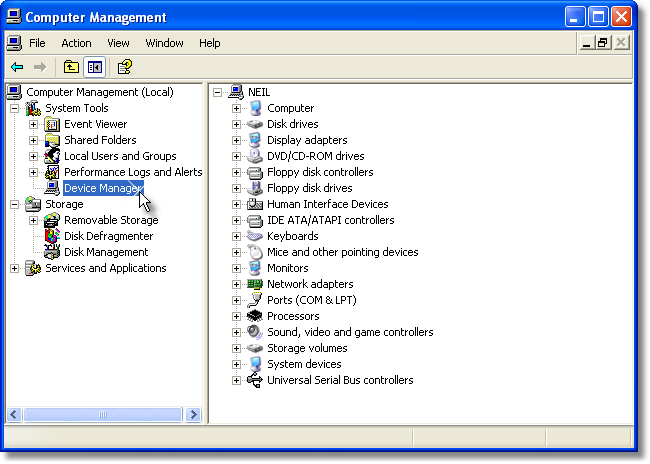This screenshot has height=464, width=650.
Task: Click the Computer Management menu bar icon
Action: click(x=14, y=43)
